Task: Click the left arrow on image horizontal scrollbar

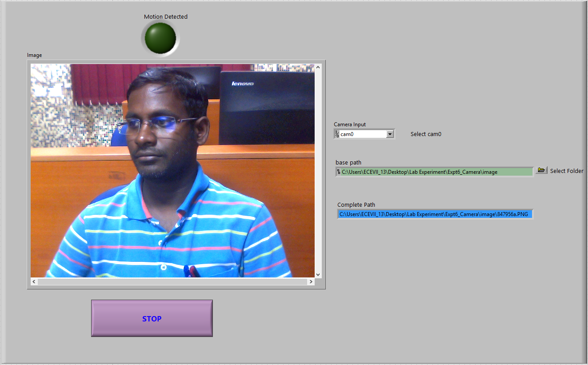Action: pyautogui.click(x=34, y=281)
